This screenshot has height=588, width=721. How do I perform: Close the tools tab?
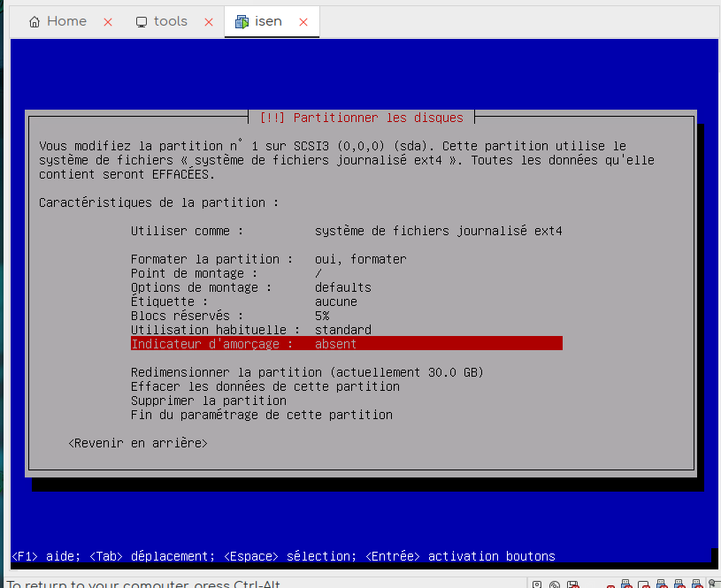209,22
